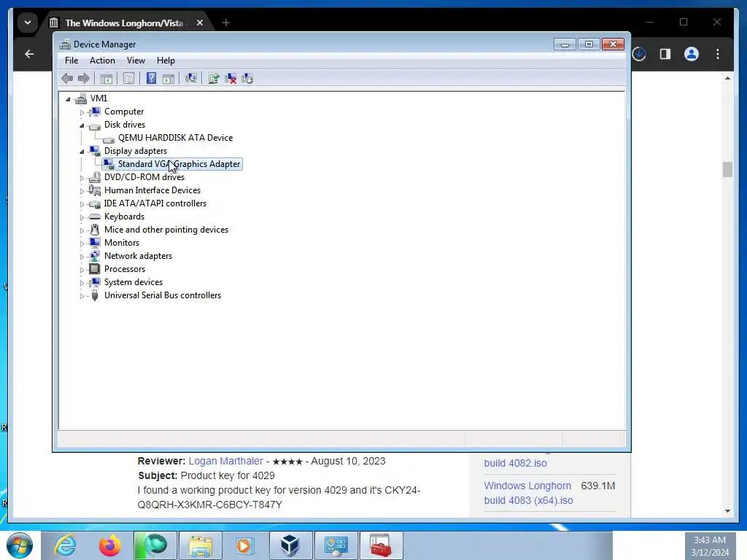This screenshot has height=560, width=747.
Task: Launch Firefox from the taskbar
Action: 109,545
